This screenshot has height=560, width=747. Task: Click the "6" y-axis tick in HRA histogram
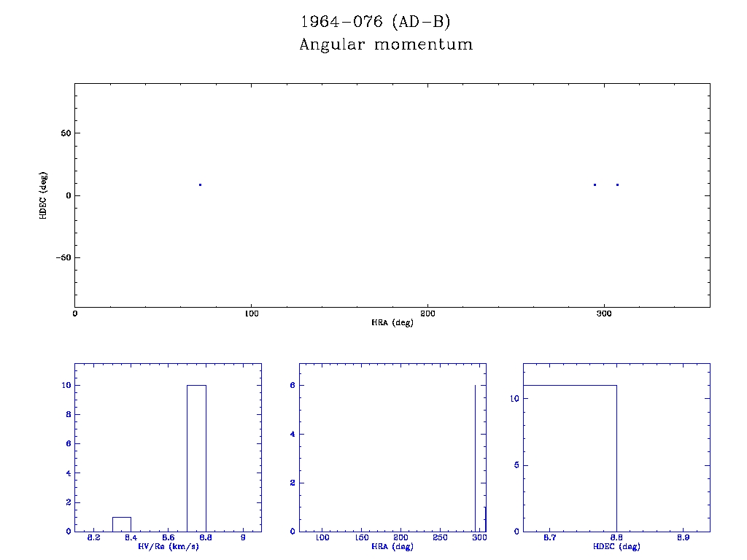(x=291, y=385)
